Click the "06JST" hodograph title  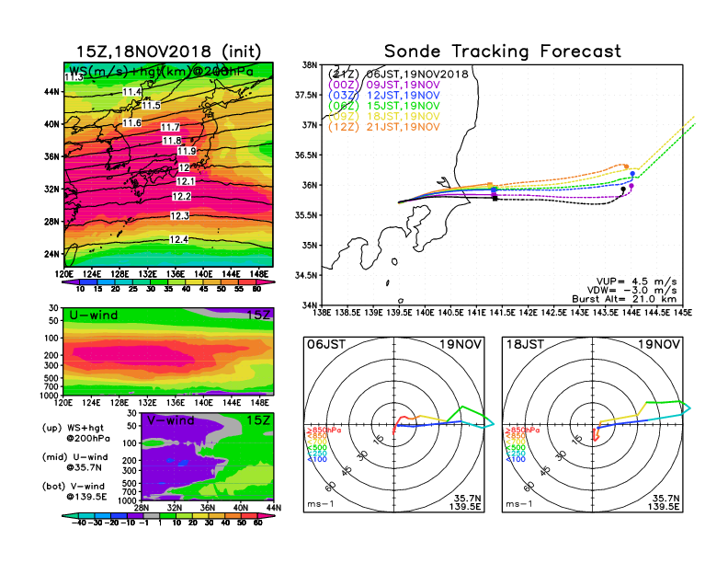(x=326, y=345)
